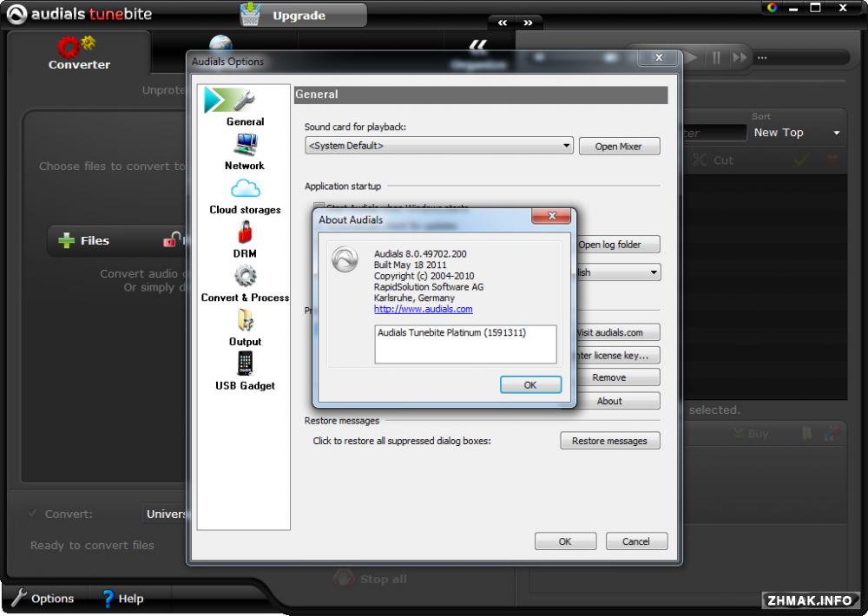Click the filter search field in player panel
Image resolution: width=868 pixels, height=616 pixels.
click(x=714, y=133)
